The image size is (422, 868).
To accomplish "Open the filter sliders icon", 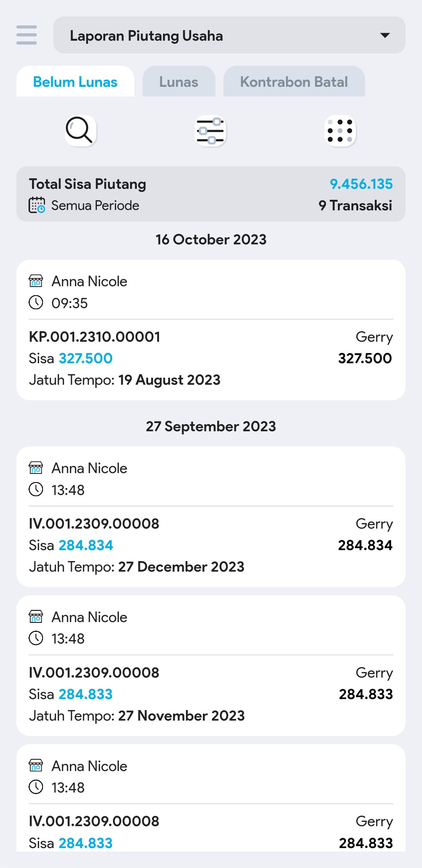I will pyautogui.click(x=211, y=131).
